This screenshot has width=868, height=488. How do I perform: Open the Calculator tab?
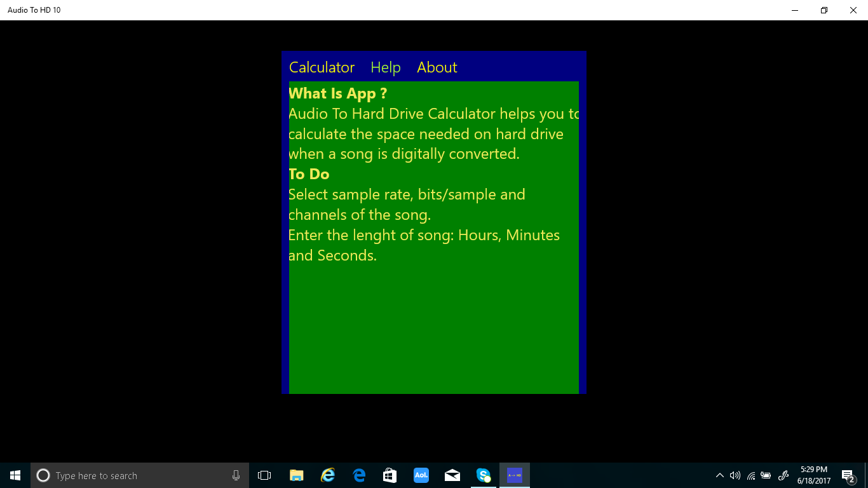tap(322, 67)
